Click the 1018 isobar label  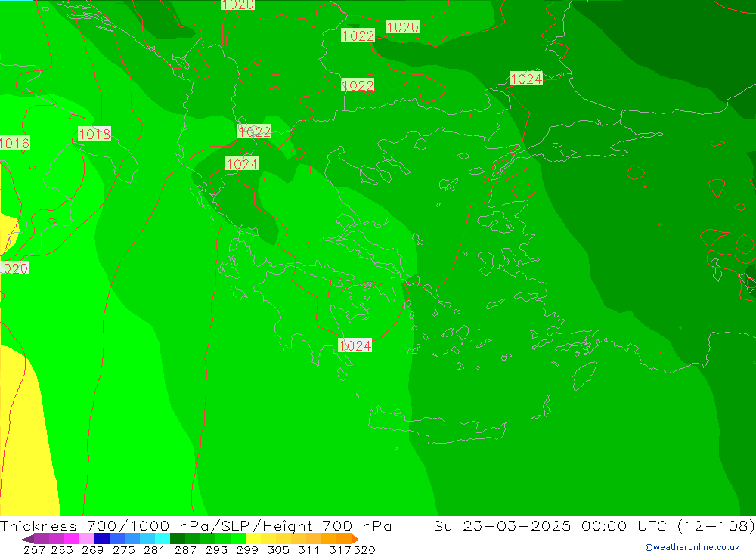point(94,134)
